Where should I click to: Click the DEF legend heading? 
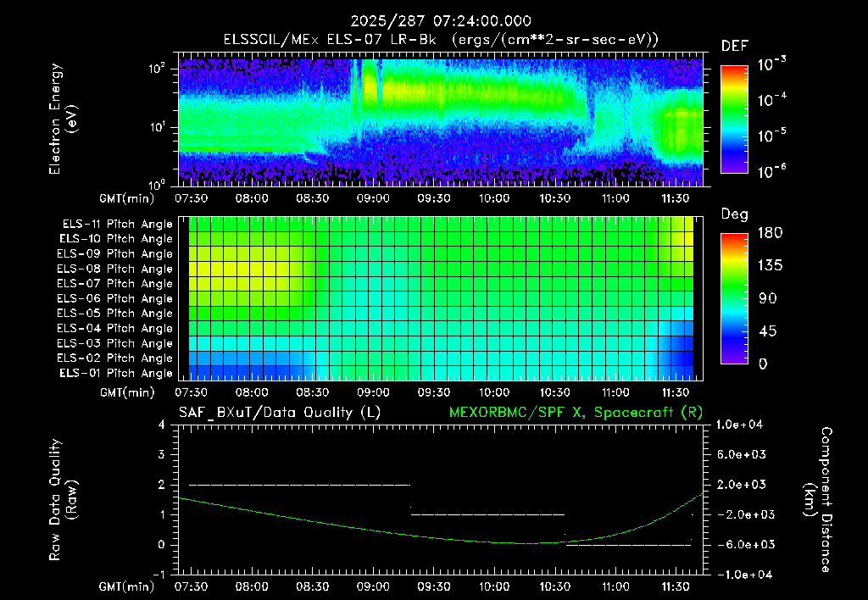[734, 47]
